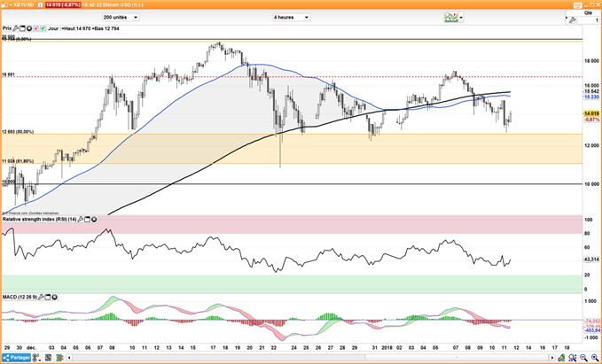Viewport: 602px width, 364px height.
Task: Click the chart template icon in the bottom bar
Action: click(49, 358)
